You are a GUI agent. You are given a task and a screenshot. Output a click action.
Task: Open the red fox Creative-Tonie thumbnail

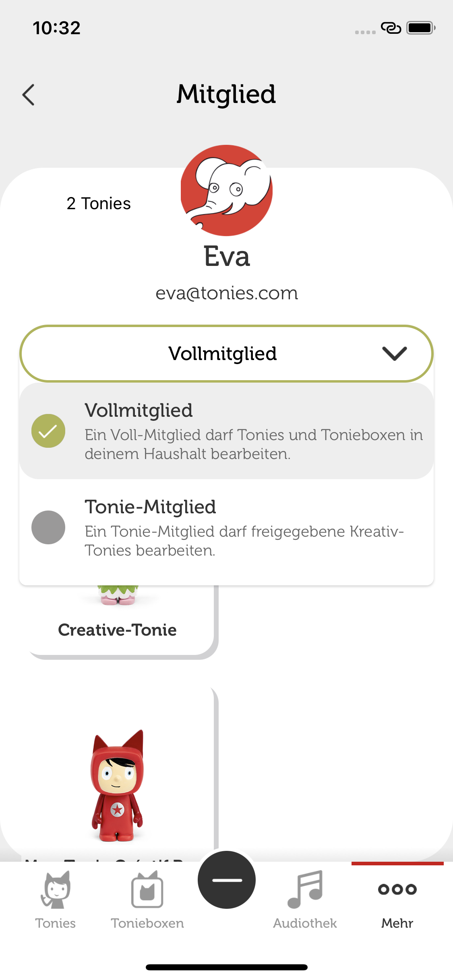pos(118,785)
